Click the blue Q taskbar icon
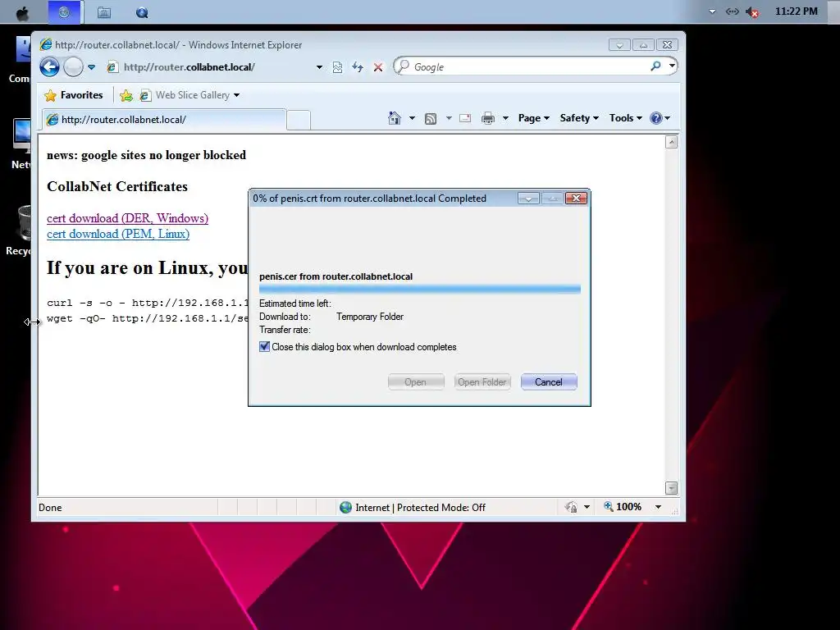840x630 pixels. coord(142,12)
